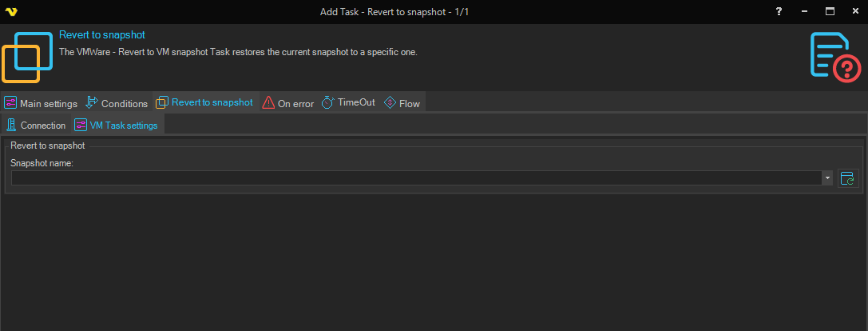The height and width of the screenshot is (331, 868).
Task: Open the TimeOut tab
Action: (356, 102)
